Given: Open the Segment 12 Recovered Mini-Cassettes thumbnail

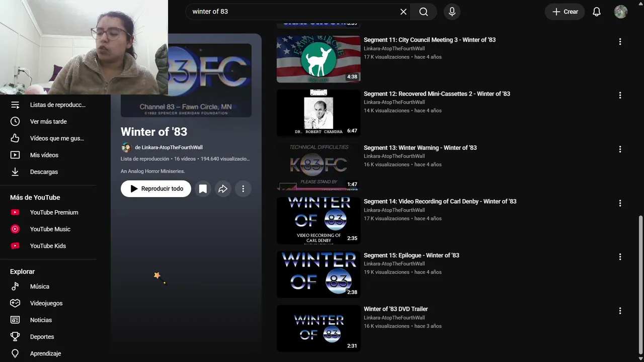Looking at the screenshot, I should [318, 113].
